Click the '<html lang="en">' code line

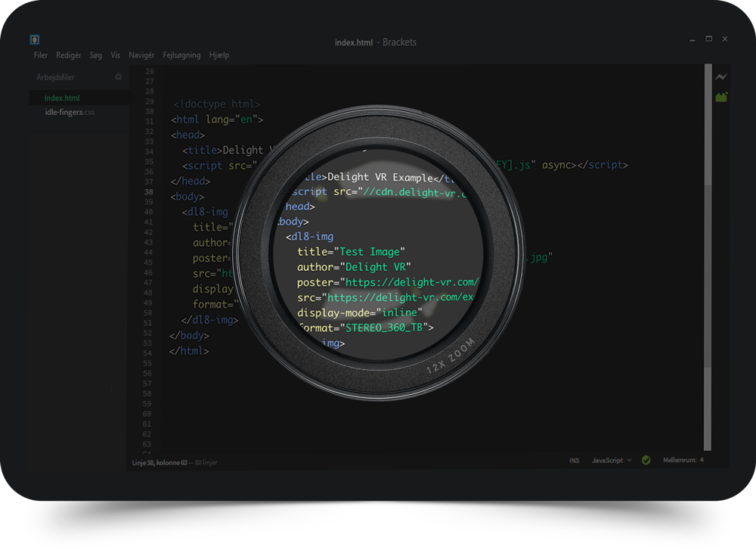[217, 120]
